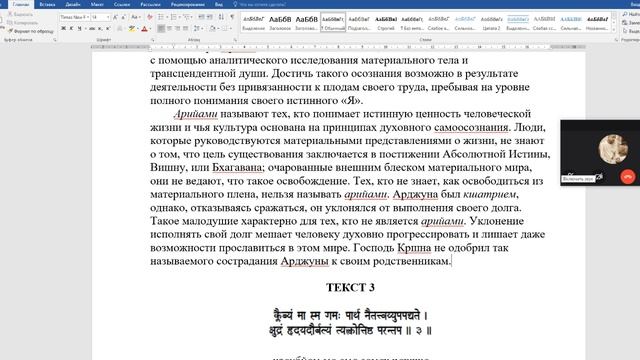The height and width of the screenshot is (360, 640).
Task: Open the highlight color dropdown arrow
Action: 138,29
